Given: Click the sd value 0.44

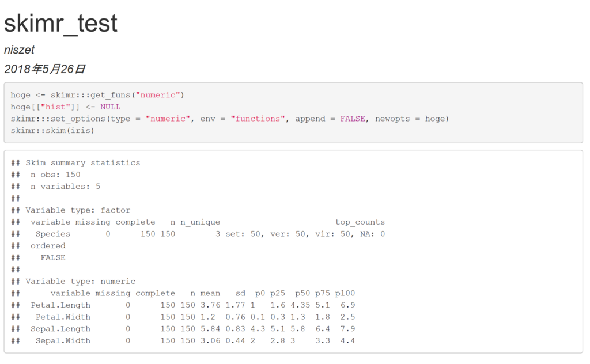Looking at the screenshot, I should coord(235,341).
